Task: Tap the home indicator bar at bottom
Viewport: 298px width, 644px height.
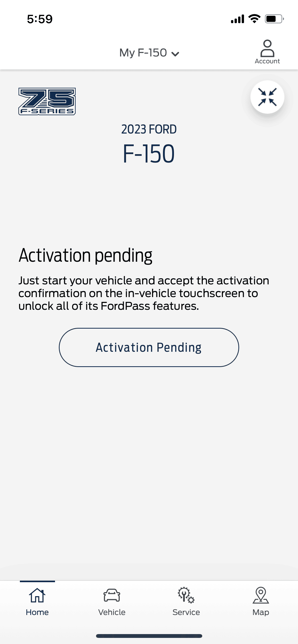Action: coord(149,636)
